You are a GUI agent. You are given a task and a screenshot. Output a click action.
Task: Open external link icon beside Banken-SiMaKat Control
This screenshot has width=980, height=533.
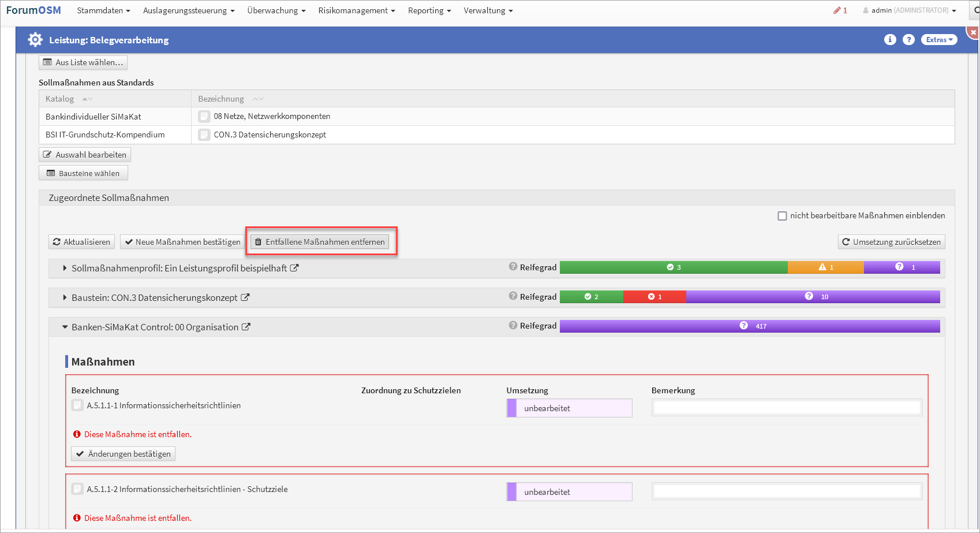(x=246, y=327)
